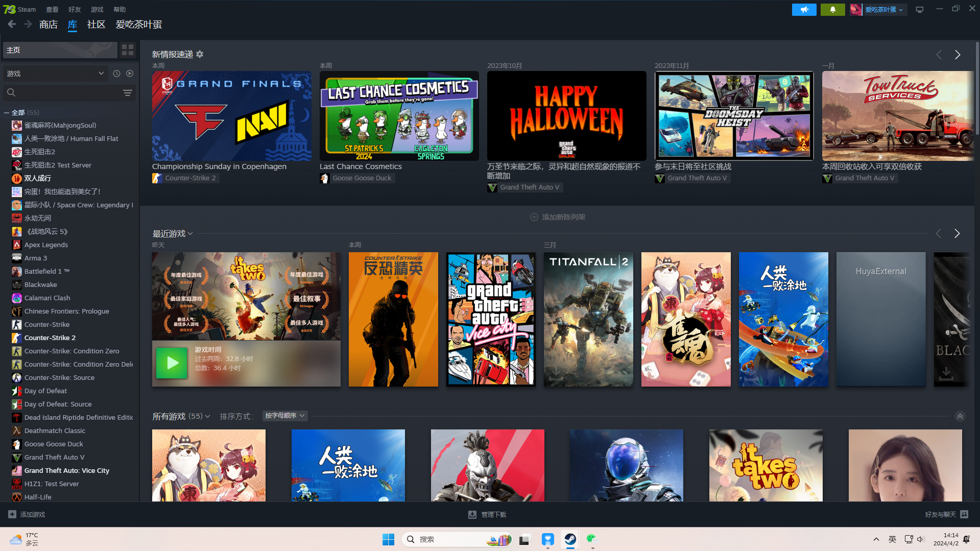The width and height of the screenshot is (980, 551).
Task: Open the sort by alphabetical order dropdown
Action: click(x=285, y=416)
